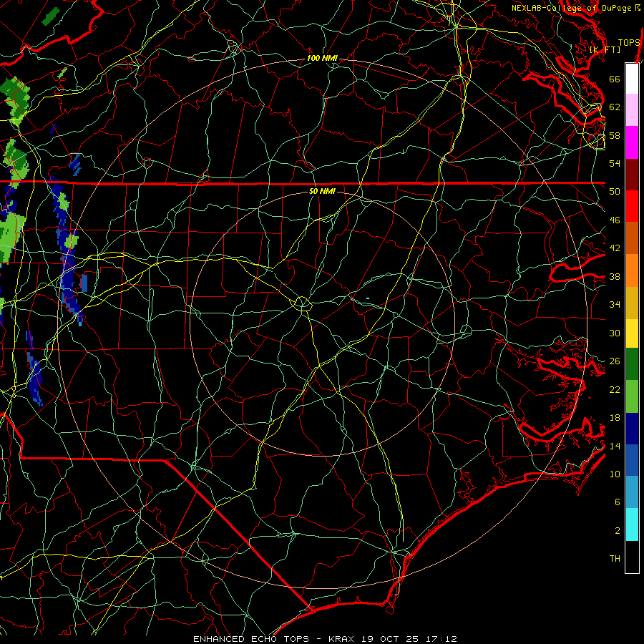
Task: Click the '50' legend value
Action: pyautogui.click(x=615, y=191)
